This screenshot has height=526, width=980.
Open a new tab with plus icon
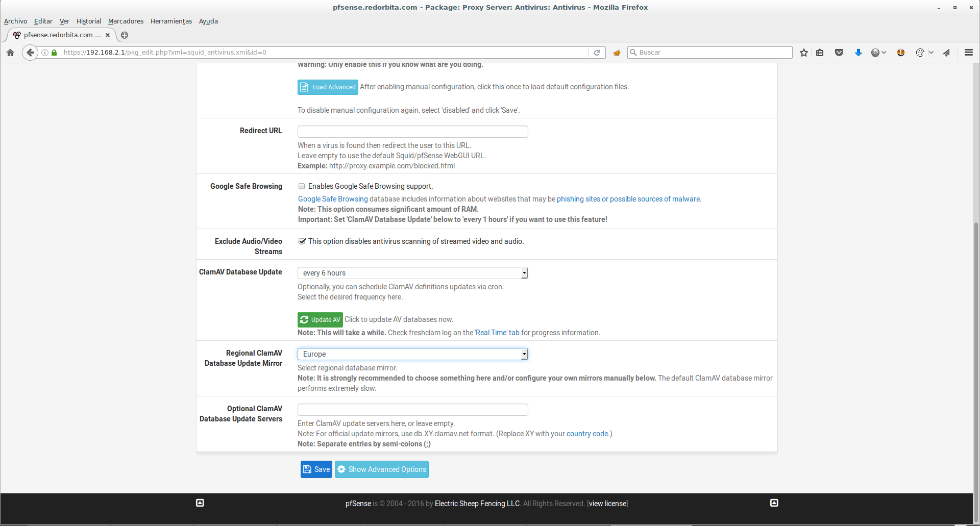[x=125, y=35]
